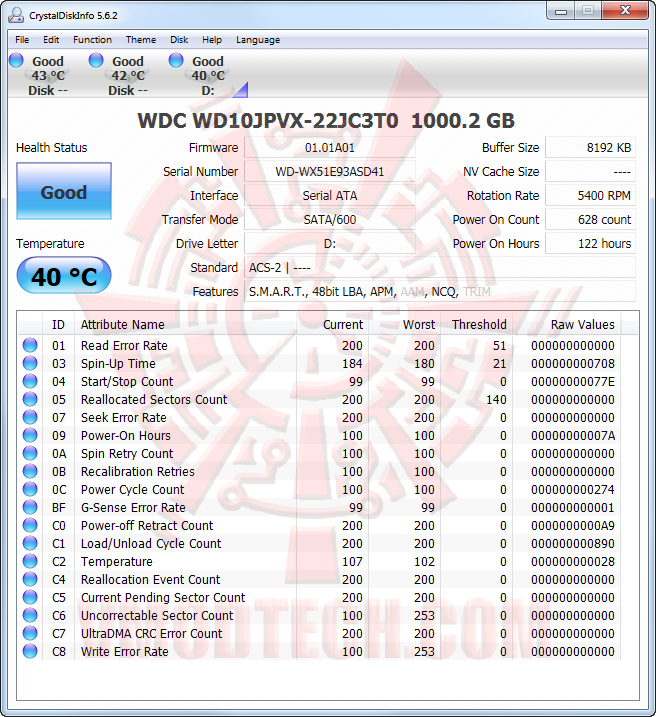Click the status icon for Current Pending Sector Count
The image size is (656, 717).
[30, 597]
